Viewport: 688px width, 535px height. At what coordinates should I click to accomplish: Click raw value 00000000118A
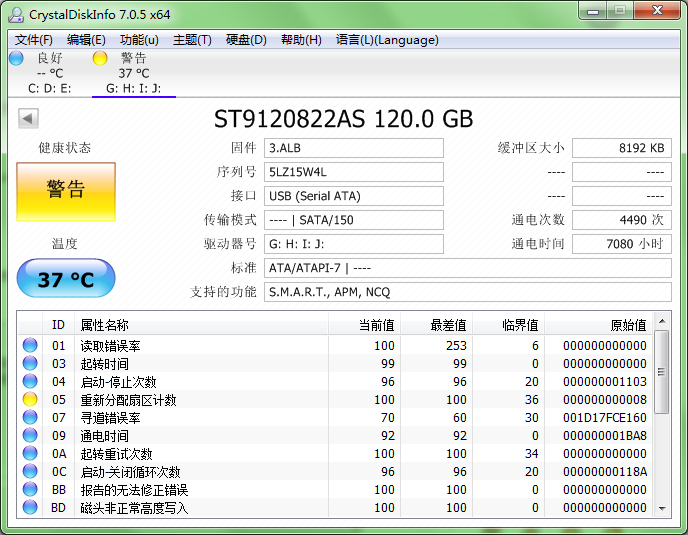[x=605, y=471]
